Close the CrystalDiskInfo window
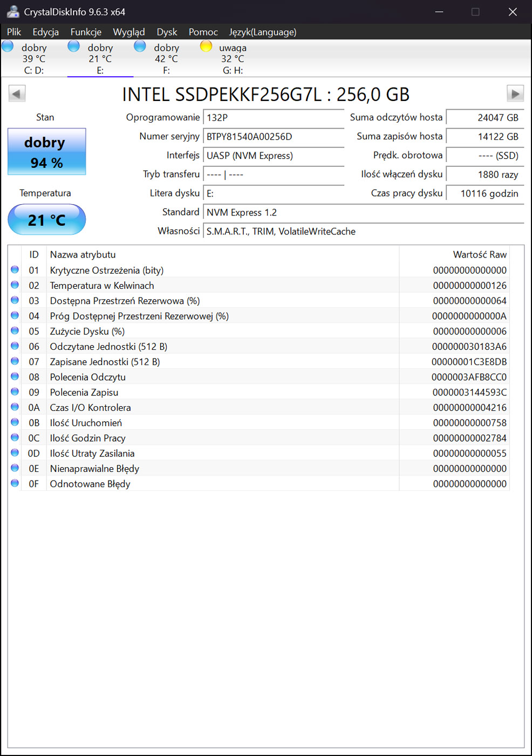532x756 pixels. (513, 11)
